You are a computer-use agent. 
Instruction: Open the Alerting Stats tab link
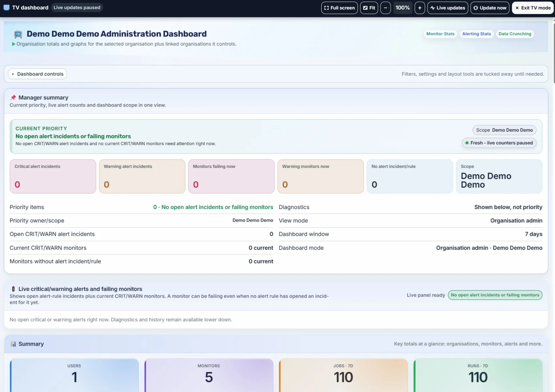coord(477,34)
